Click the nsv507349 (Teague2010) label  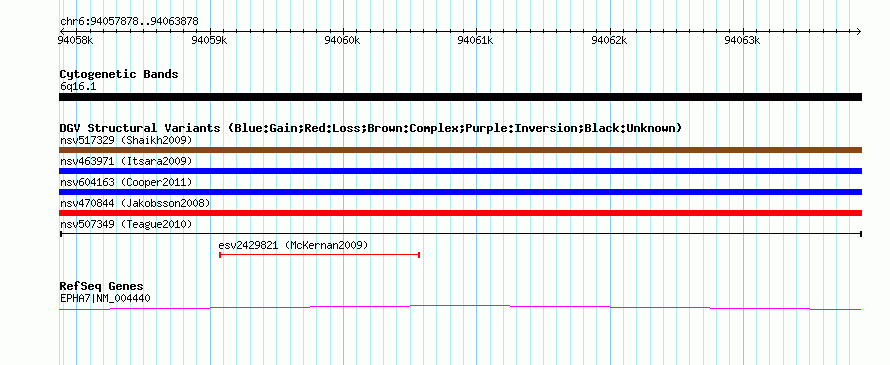[126, 225]
